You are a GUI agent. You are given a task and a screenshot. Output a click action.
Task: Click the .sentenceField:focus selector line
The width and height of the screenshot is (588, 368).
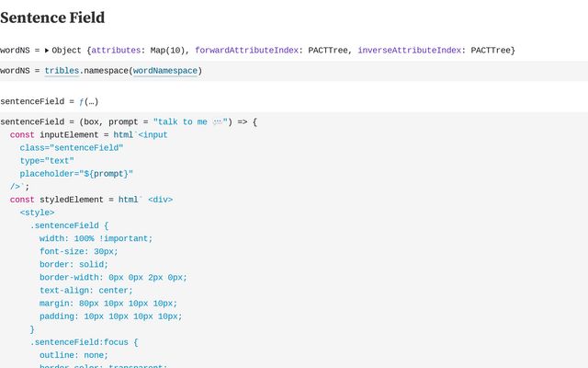click(83, 342)
